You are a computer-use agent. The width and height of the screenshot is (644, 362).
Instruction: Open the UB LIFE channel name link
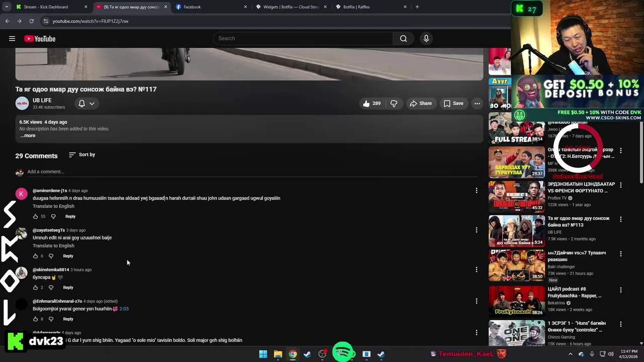[42, 101]
